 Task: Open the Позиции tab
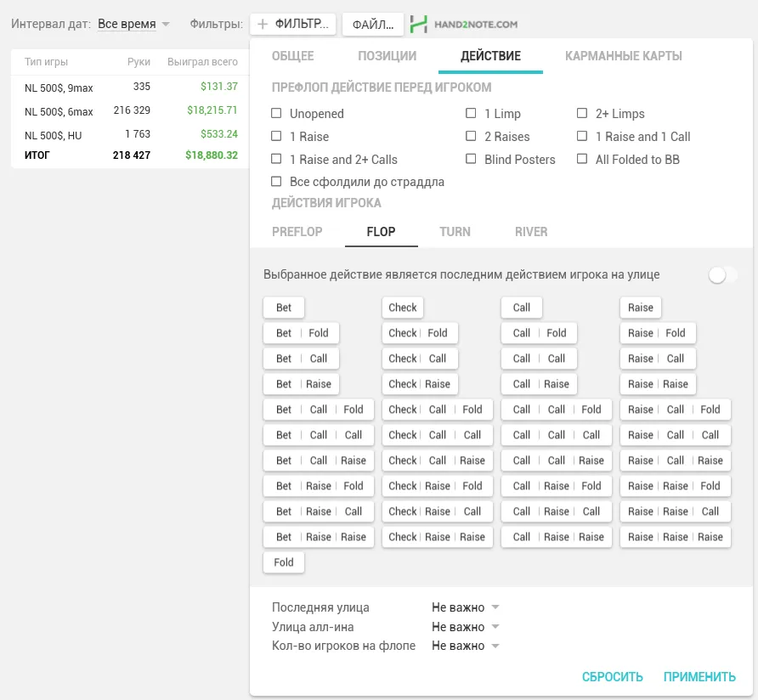[387, 56]
